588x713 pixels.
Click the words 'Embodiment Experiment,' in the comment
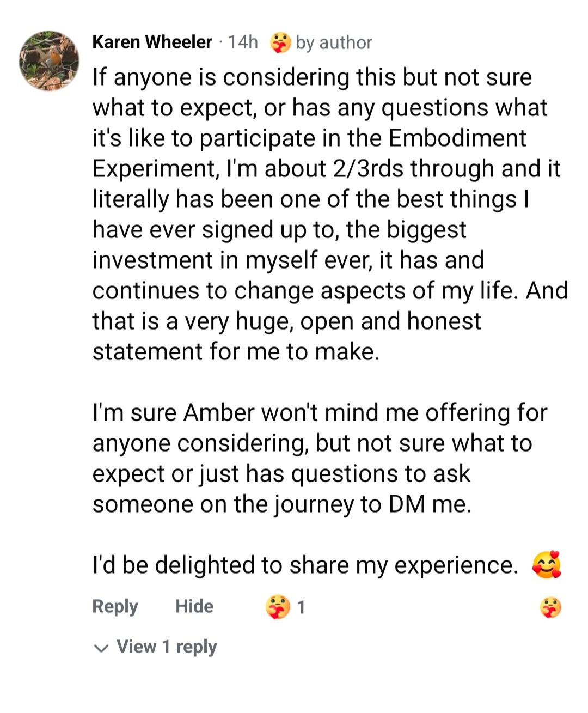coord(309,153)
